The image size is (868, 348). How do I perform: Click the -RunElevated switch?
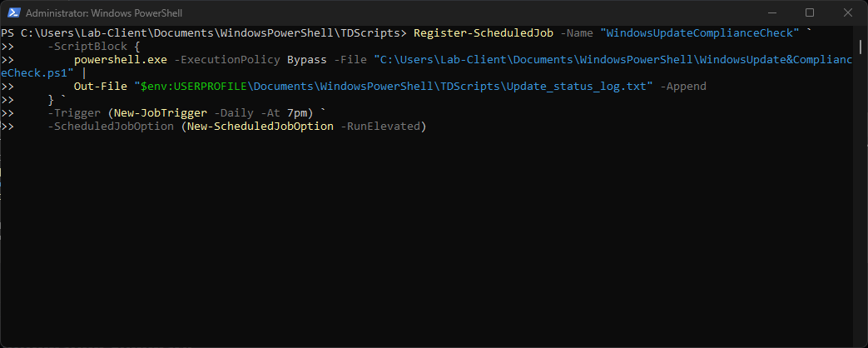[380, 127]
